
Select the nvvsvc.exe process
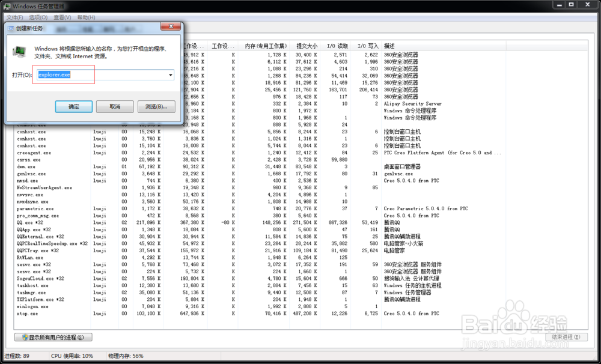click(30, 195)
